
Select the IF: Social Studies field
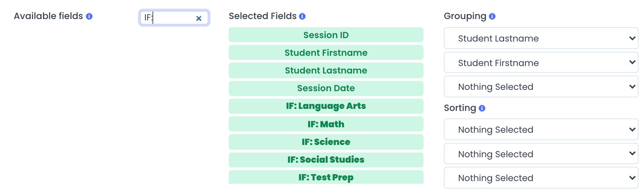pyautogui.click(x=326, y=160)
